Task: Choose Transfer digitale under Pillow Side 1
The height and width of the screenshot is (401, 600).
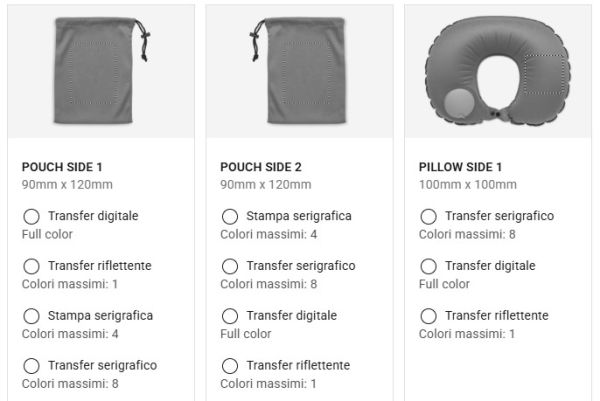Action: coord(429,266)
